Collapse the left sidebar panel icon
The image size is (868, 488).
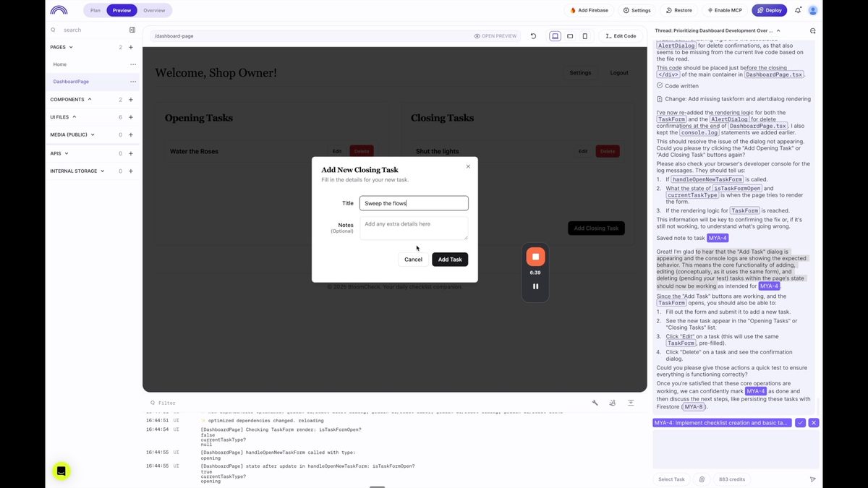[132, 30]
